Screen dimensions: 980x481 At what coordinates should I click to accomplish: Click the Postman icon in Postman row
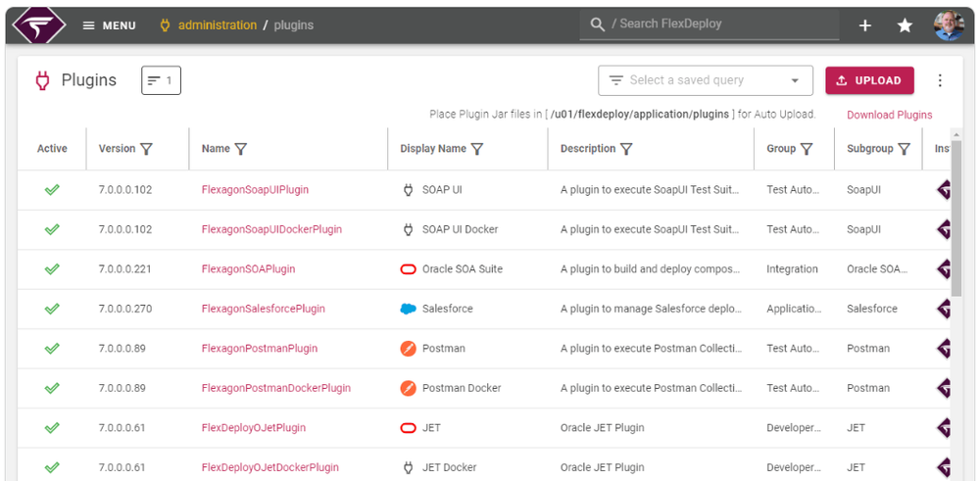pyautogui.click(x=408, y=349)
